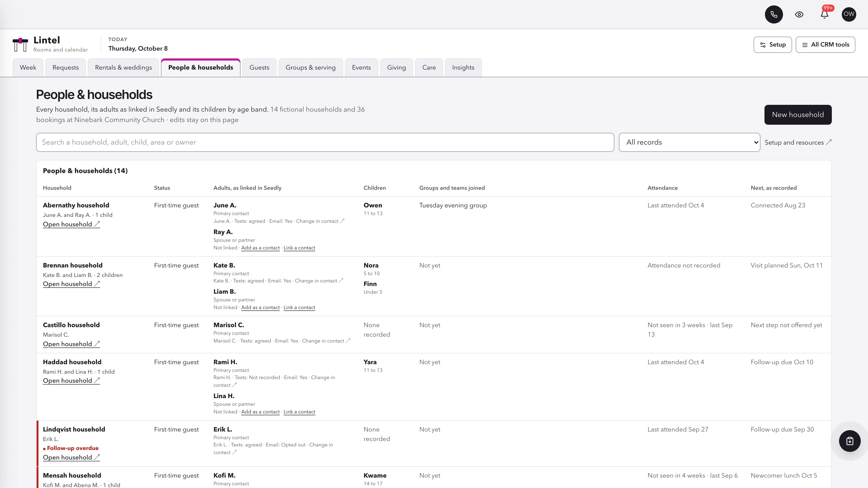Go to the Guests tab
Viewport: 868px width, 488px height.
[x=259, y=68]
